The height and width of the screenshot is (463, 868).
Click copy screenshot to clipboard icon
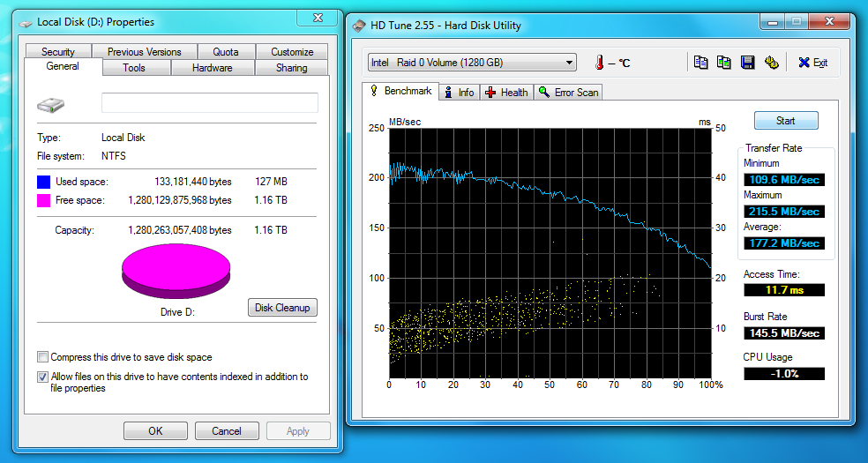[x=724, y=63]
